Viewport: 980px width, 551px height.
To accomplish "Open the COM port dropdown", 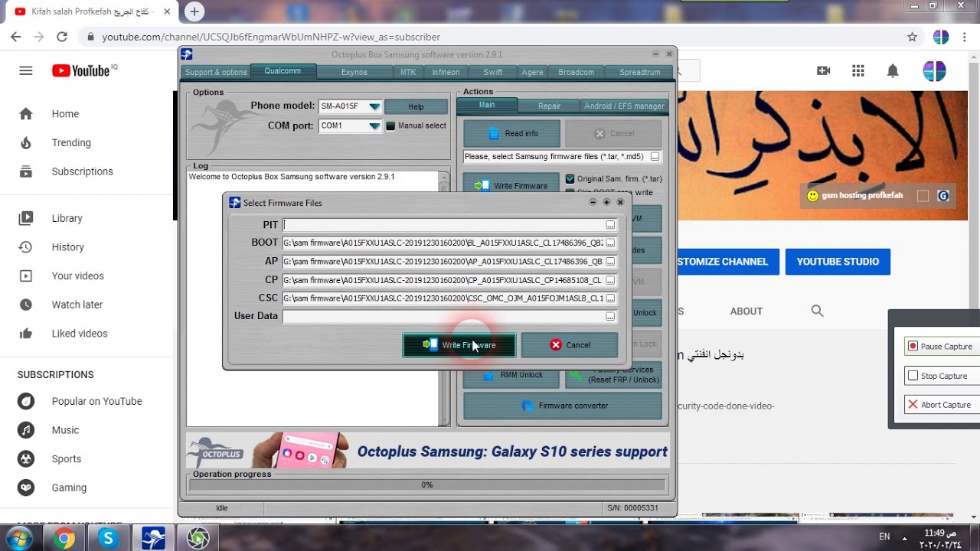I will [x=374, y=126].
